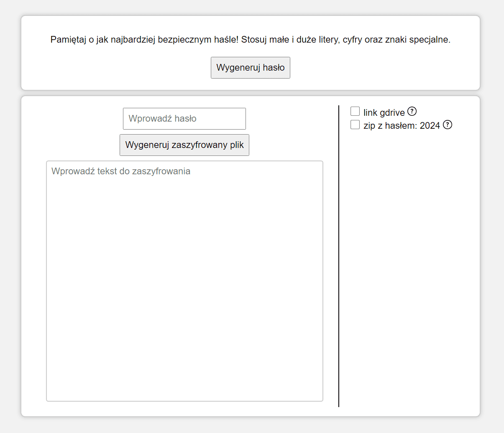Open help icon next to link gdrive
The height and width of the screenshot is (433, 504).
click(412, 111)
